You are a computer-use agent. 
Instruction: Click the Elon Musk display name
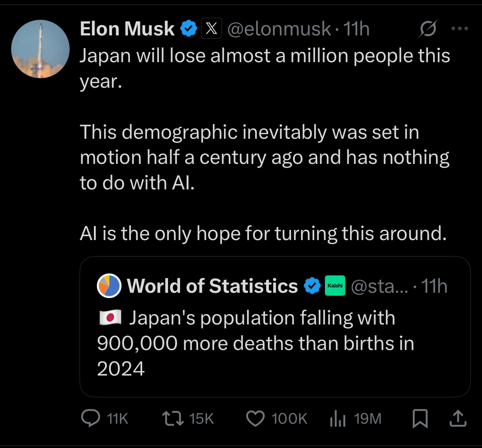pos(127,28)
